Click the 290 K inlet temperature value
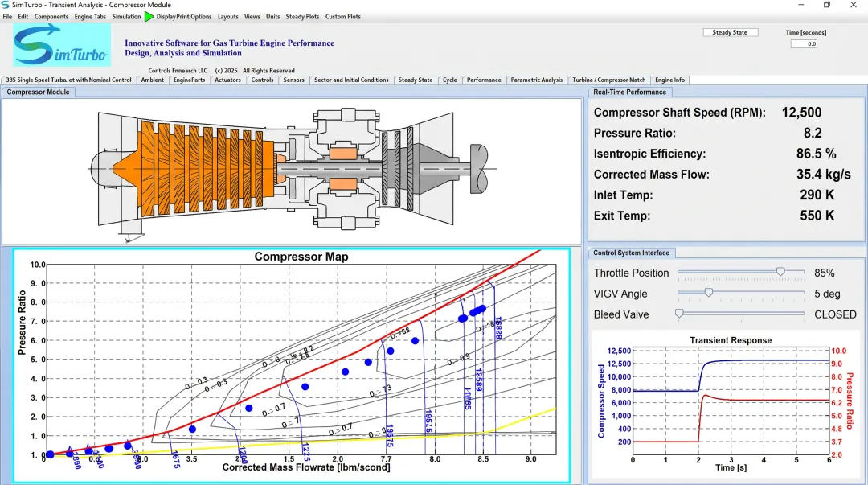This screenshot has height=485, width=868. pyautogui.click(x=817, y=195)
